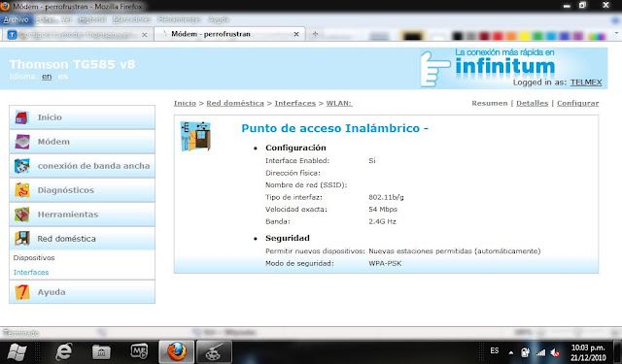Click the Herramientas toolbox icon in sidebar
The height and width of the screenshot is (364, 622).
coord(21,215)
